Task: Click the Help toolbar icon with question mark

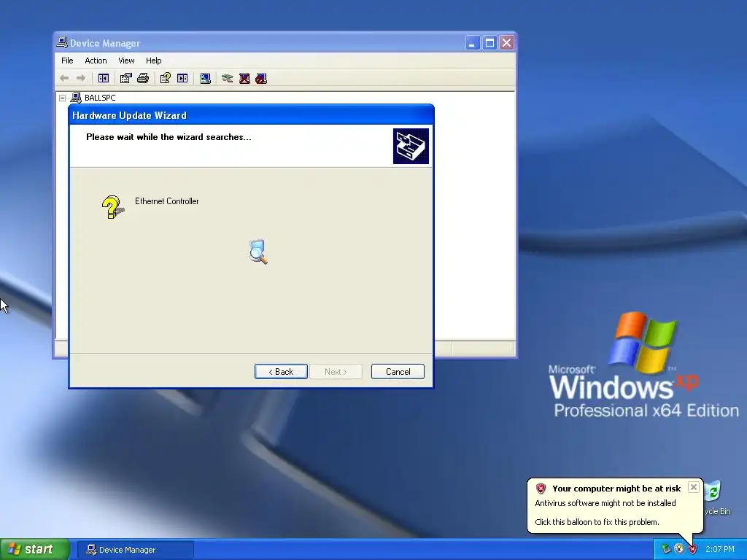Action: pyautogui.click(x=166, y=78)
